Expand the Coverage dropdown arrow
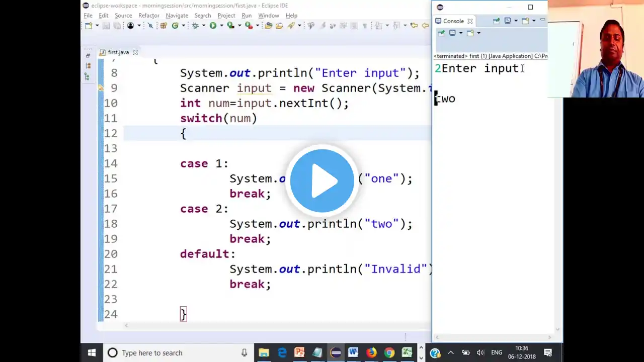Image resolution: width=644 pixels, height=362 pixels. pyautogui.click(x=238, y=26)
